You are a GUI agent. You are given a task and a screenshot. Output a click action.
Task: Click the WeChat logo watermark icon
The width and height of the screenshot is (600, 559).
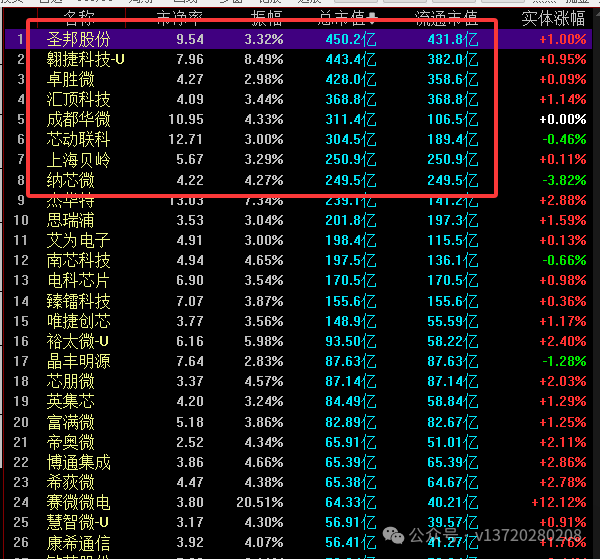point(393,535)
